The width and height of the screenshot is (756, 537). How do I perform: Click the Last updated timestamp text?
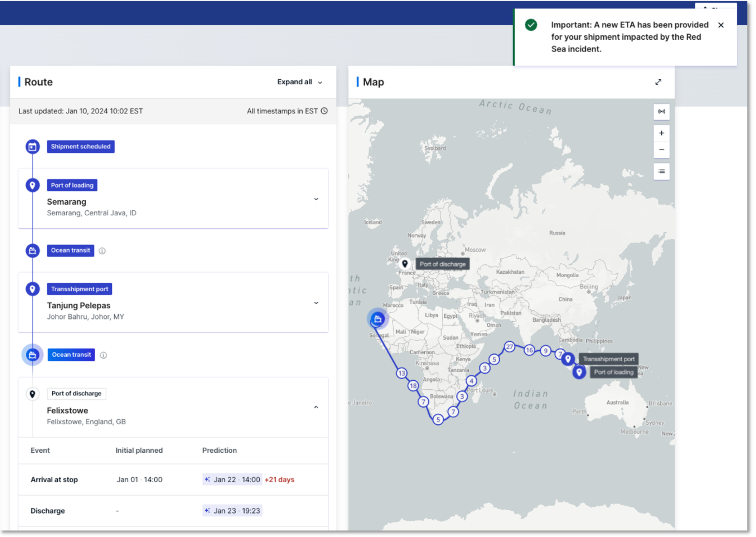(x=81, y=111)
